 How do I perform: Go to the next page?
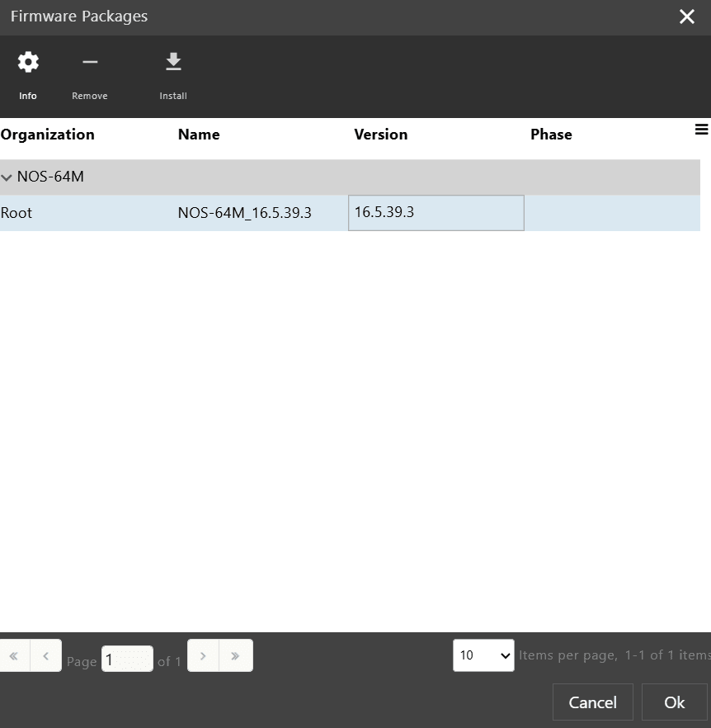click(203, 656)
